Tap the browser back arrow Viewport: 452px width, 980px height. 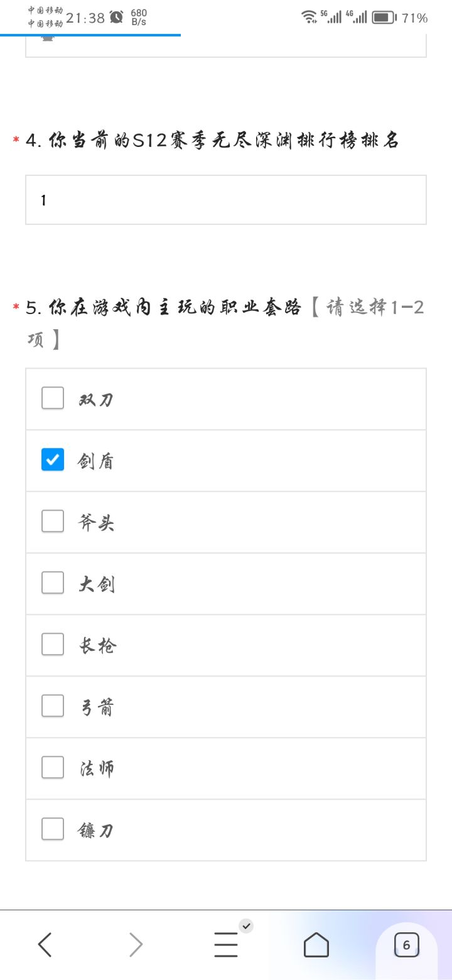tap(45, 944)
